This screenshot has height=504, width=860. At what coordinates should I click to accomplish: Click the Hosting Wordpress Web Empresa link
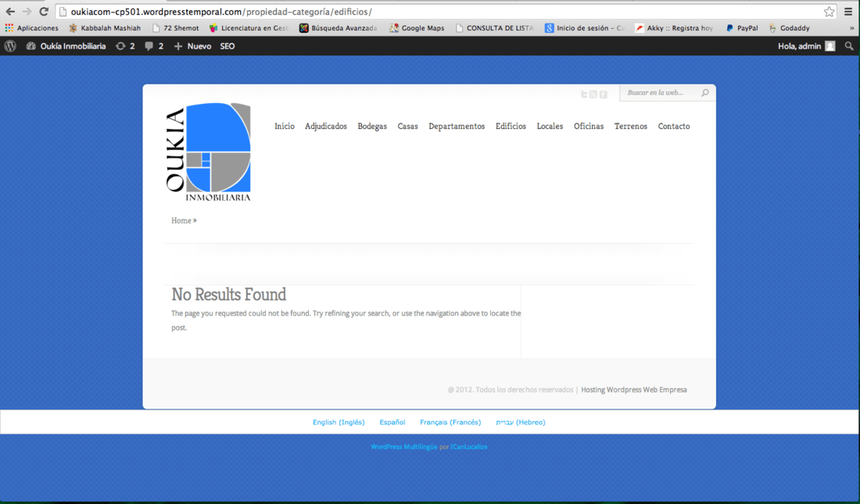point(633,390)
